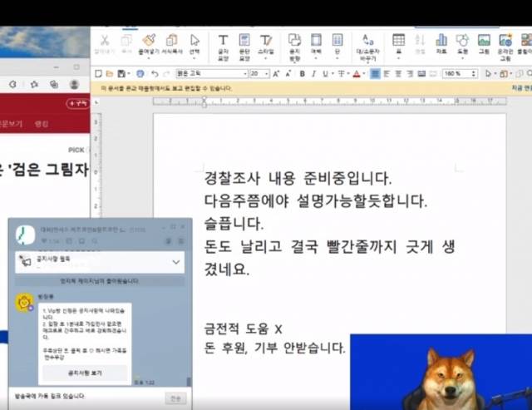The image size is (532, 410).
Task: Toggle Underline formatting (U)
Action: click(x=325, y=74)
